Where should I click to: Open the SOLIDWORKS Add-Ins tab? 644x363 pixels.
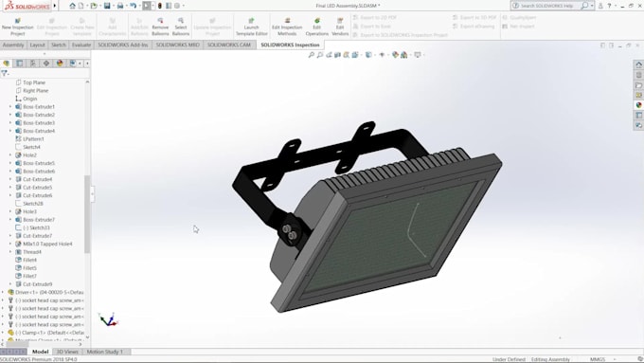point(123,45)
